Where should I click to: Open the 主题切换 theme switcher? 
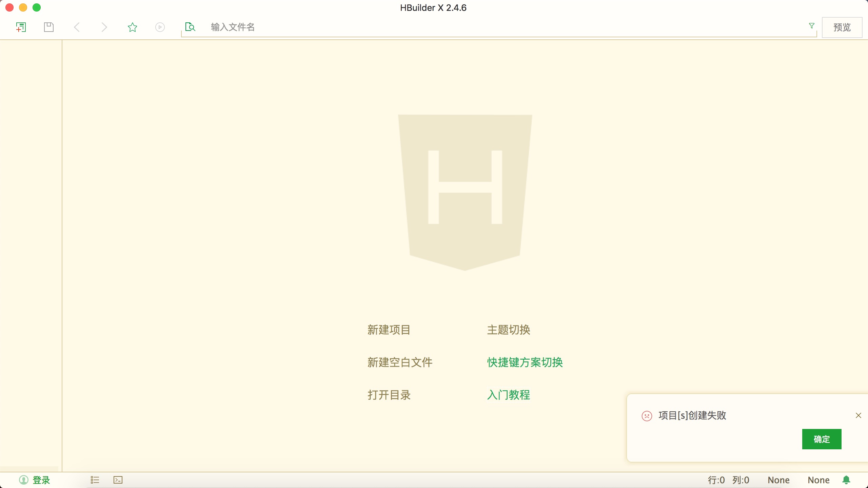509,330
